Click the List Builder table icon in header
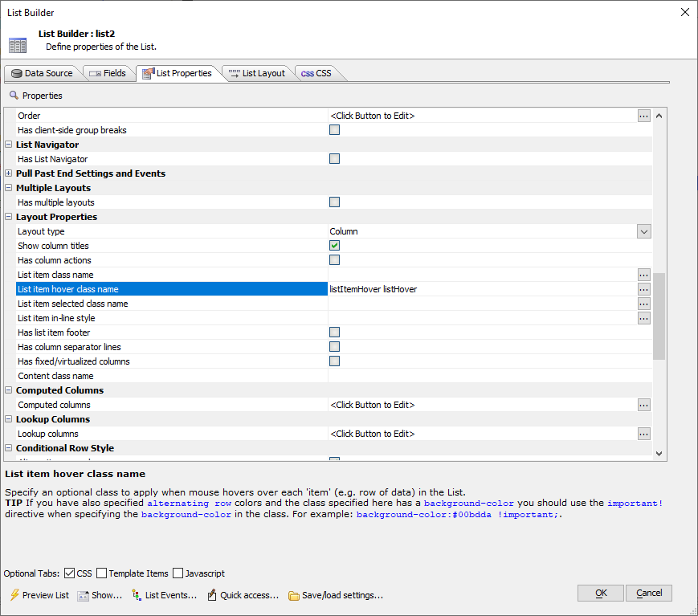The image size is (698, 616). pos(18,46)
